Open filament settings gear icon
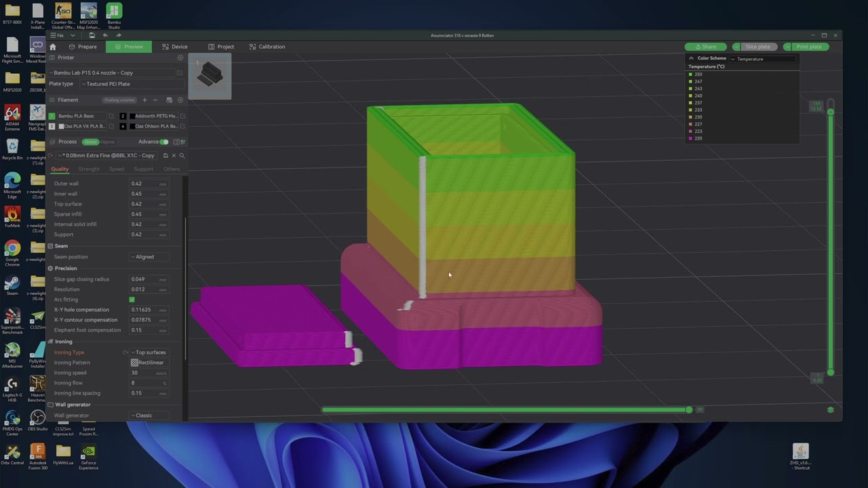 point(180,100)
